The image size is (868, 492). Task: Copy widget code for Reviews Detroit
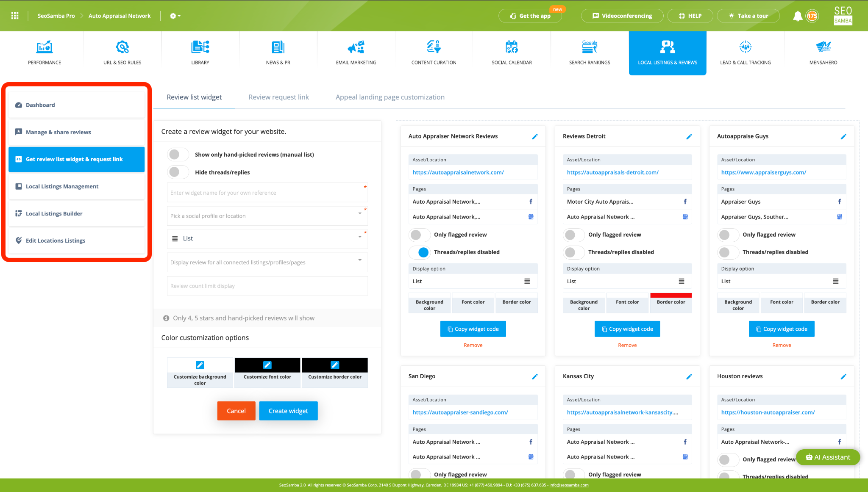click(x=627, y=329)
